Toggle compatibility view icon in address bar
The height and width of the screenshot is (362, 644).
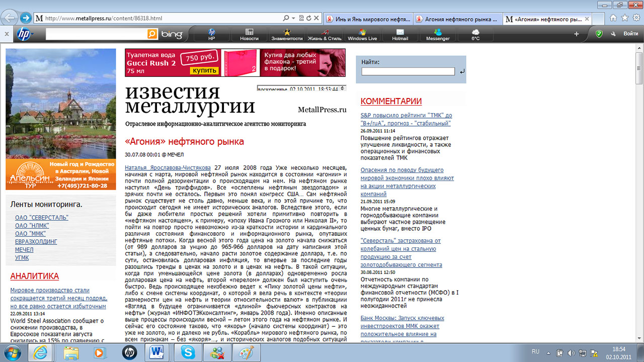[300, 19]
